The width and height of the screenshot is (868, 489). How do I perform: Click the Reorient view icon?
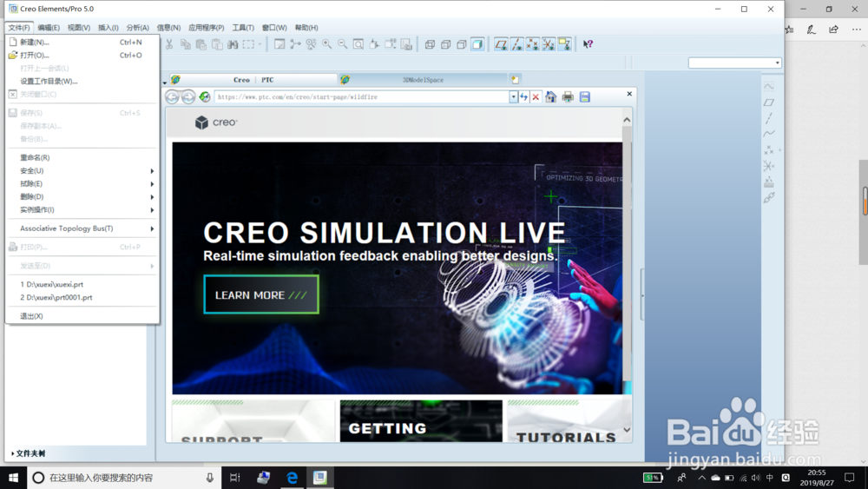point(374,44)
